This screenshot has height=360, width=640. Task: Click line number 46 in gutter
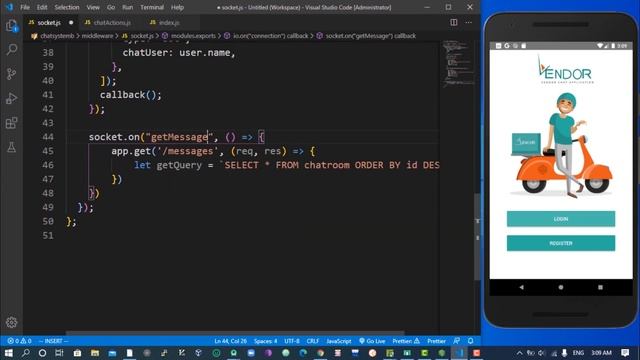tap(48, 165)
